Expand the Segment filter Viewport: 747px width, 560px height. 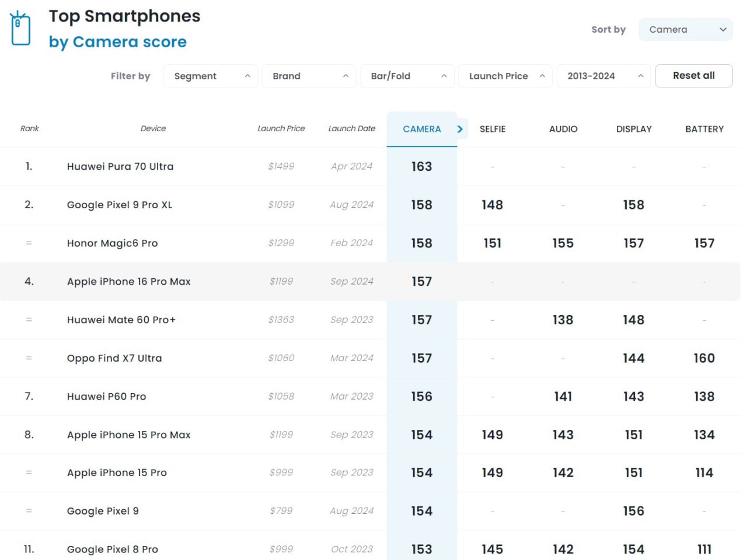(x=211, y=76)
